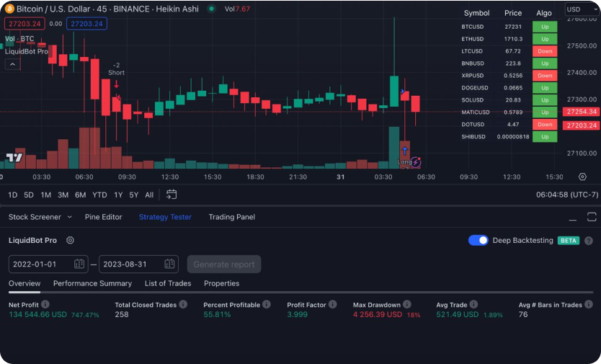
Task: Click the LiquidBot Pro indicator legend
Action: pyautogui.click(x=27, y=51)
